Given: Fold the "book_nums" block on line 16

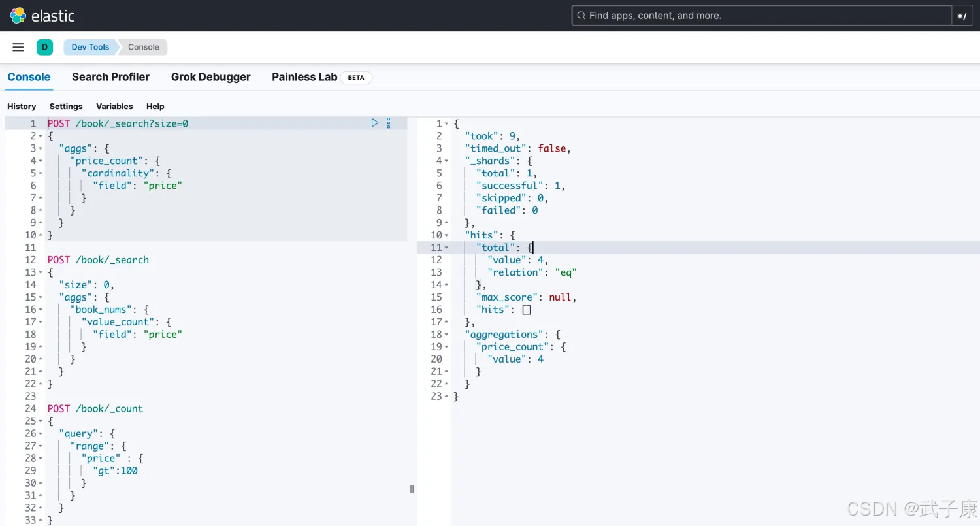Looking at the screenshot, I should pyautogui.click(x=41, y=310).
